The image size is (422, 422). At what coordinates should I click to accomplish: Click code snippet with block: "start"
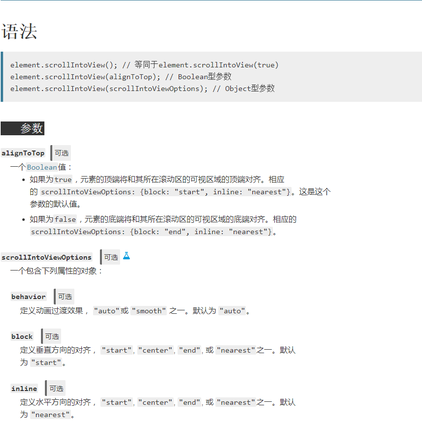(166, 192)
